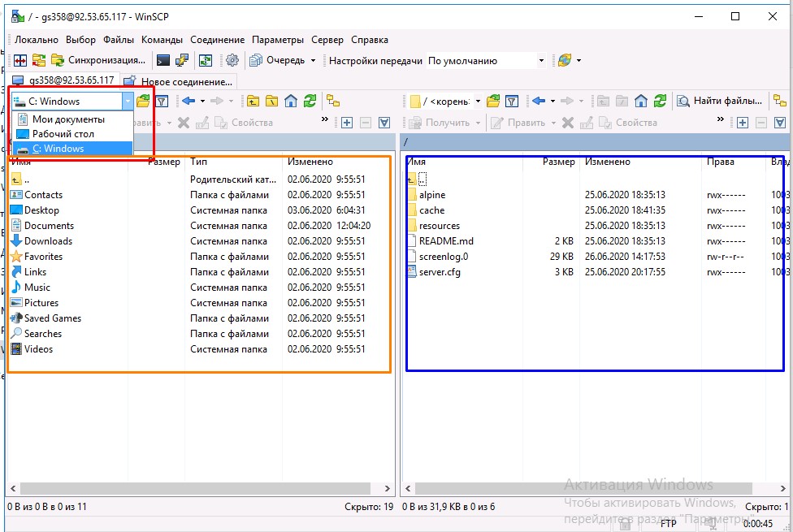Open the Команды menu
793x532 pixels.
[x=162, y=40]
